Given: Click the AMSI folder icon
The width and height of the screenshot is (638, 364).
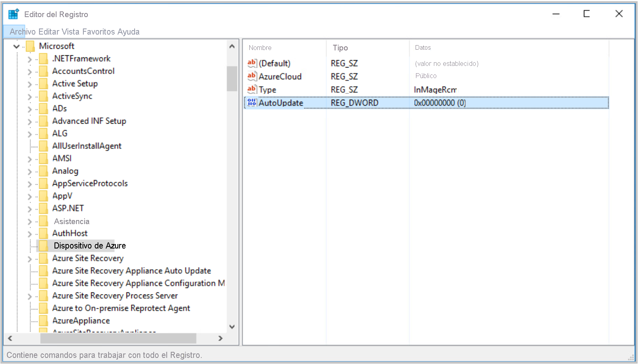Looking at the screenshot, I should (x=44, y=159).
